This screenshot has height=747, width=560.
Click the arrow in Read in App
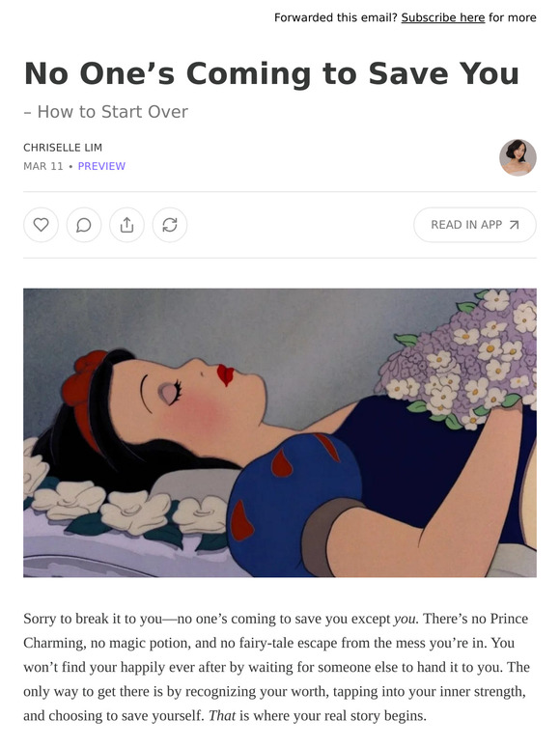tap(514, 225)
